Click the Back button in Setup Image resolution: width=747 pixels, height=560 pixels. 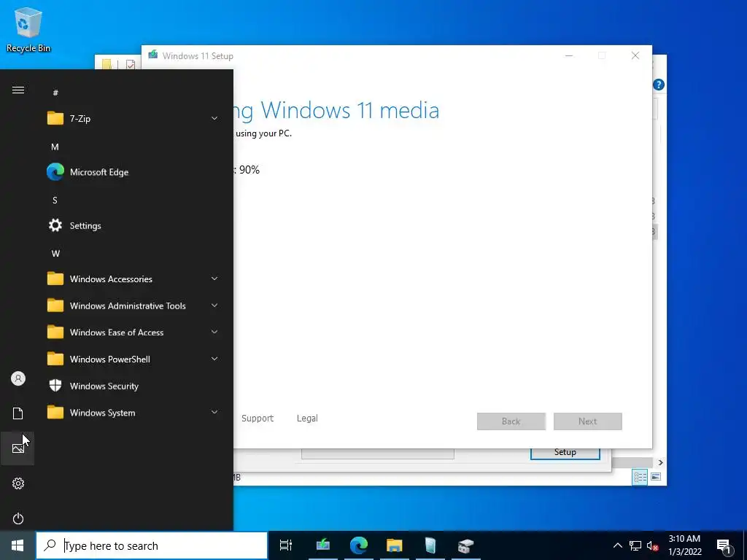[511, 421]
